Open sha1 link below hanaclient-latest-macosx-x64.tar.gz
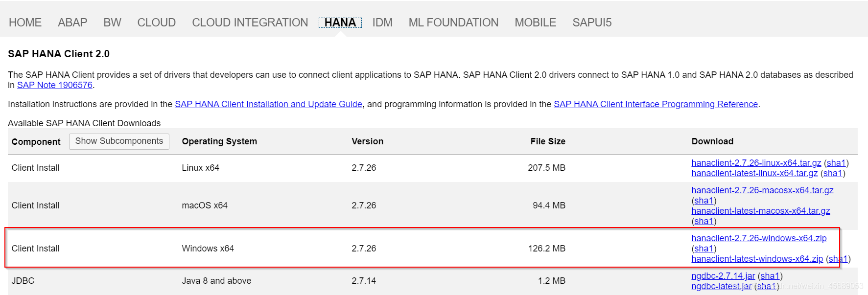 704,221
